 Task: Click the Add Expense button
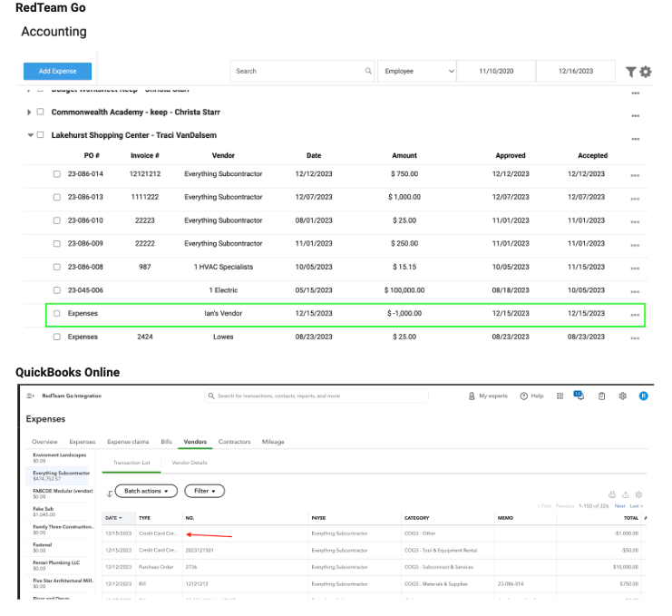pyautogui.click(x=57, y=72)
